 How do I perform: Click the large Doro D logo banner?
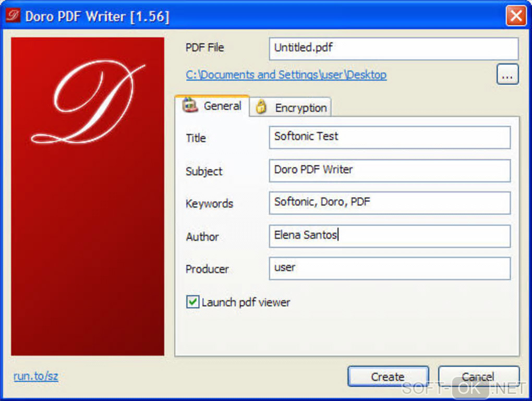coord(88,196)
